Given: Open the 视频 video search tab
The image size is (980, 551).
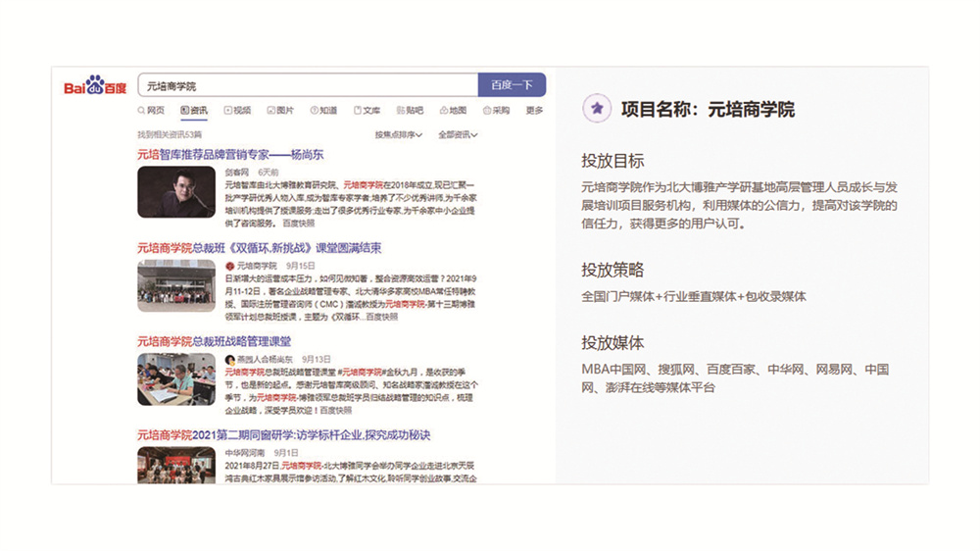Looking at the screenshot, I should (x=237, y=111).
